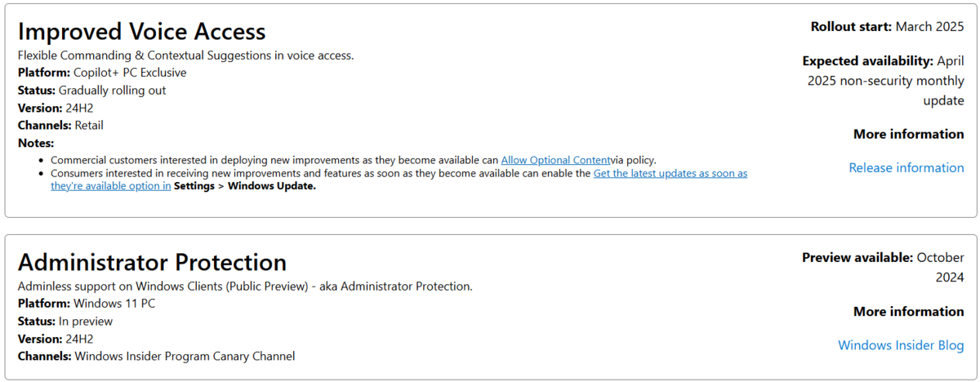Screen dimensions: 980x382
Task: Open the Allow Optional Content link
Action: click(555, 160)
